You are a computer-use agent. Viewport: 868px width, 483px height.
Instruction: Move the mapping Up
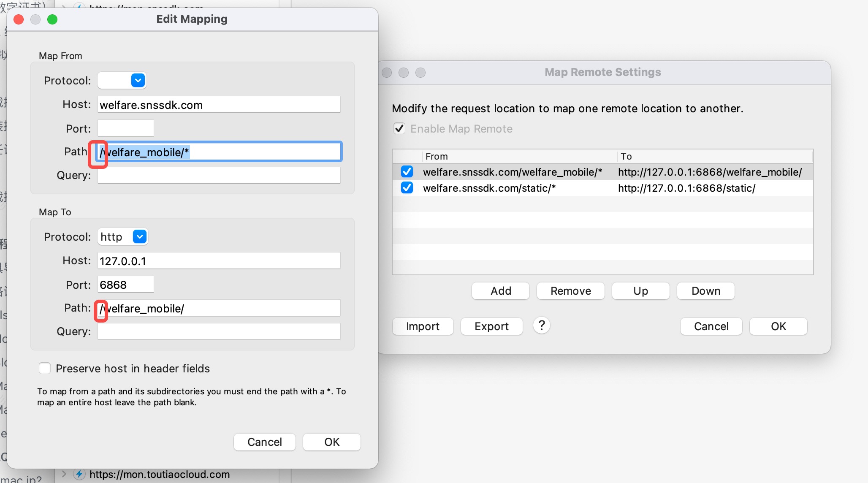click(x=640, y=291)
